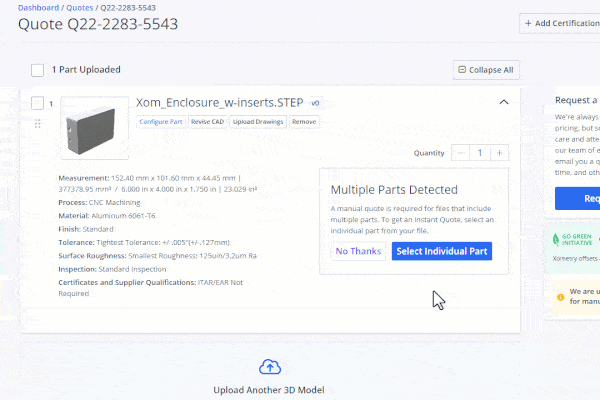
Task: Go to Quotes breadcrumb link
Action: tap(80, 7)
